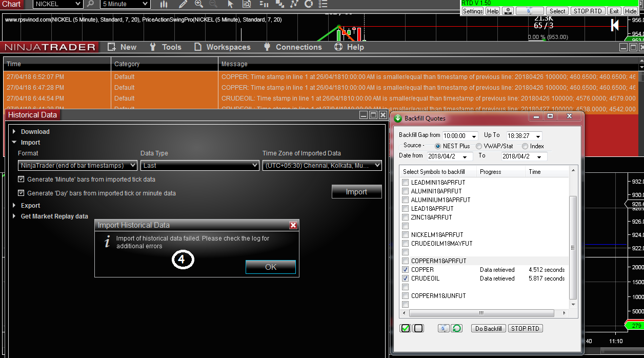Open the data series icon in chart toolbar
The width and height of the screenshot is (644, 358).
[x=264, y=4]
